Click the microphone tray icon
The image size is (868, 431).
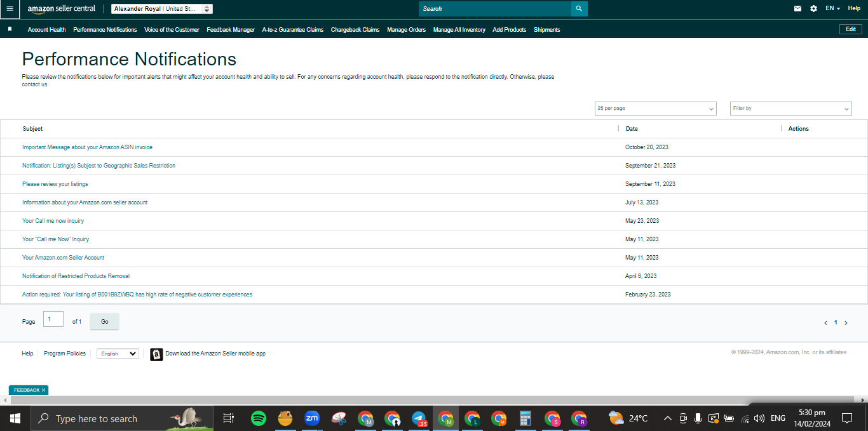[698, 418]
